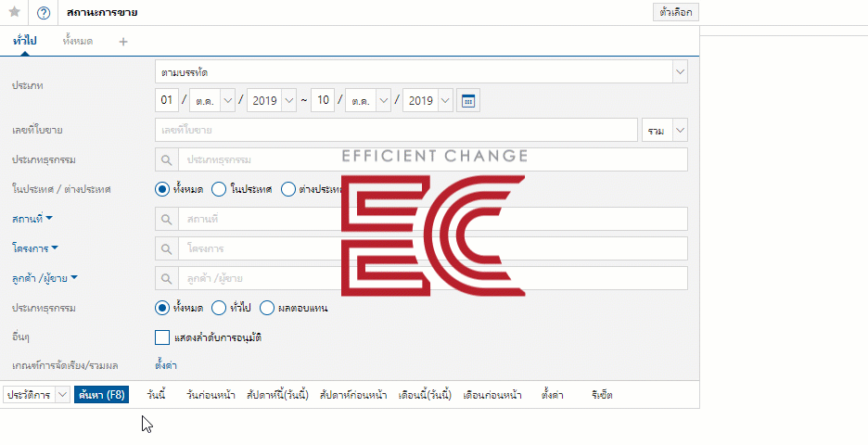This screenshot has height=445, width=868.
Task: Switch to the ทั่วไป tab
Action: (24, 41)
